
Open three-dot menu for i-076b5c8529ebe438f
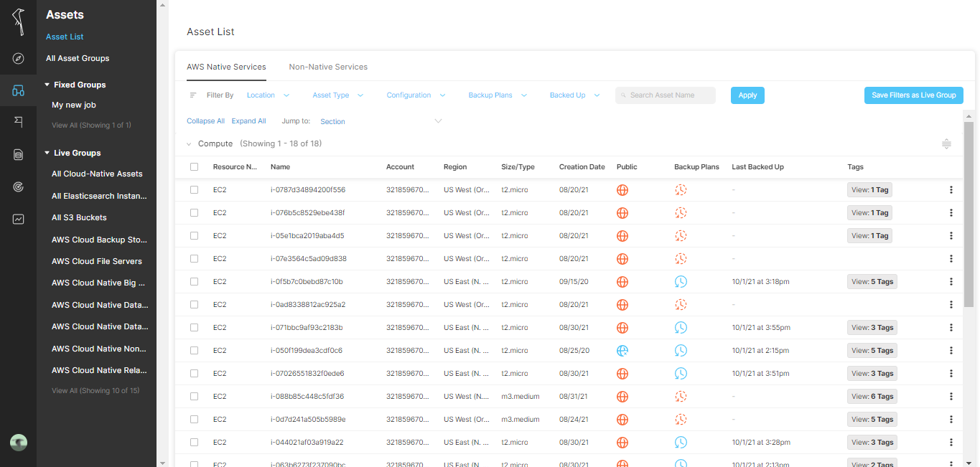(951, 213)
